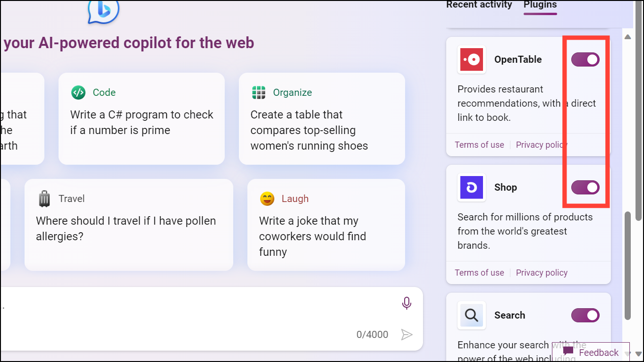Click the Bing chat logo icon

(103, 11)
